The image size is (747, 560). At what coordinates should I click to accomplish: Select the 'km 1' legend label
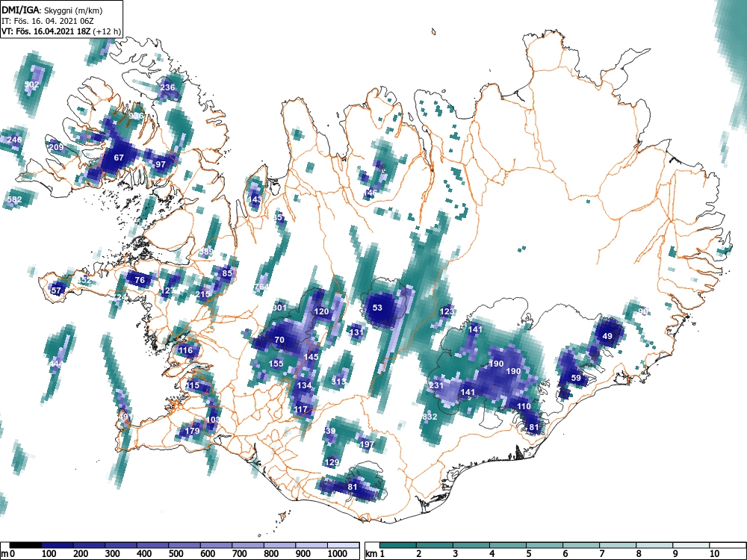[375, 554]
